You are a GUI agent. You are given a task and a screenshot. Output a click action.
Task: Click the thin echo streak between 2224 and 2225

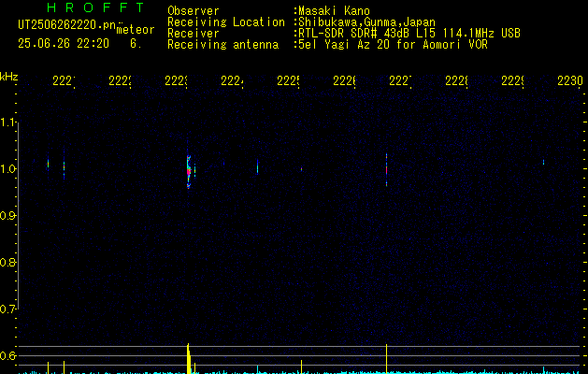[x=257, y=167]
